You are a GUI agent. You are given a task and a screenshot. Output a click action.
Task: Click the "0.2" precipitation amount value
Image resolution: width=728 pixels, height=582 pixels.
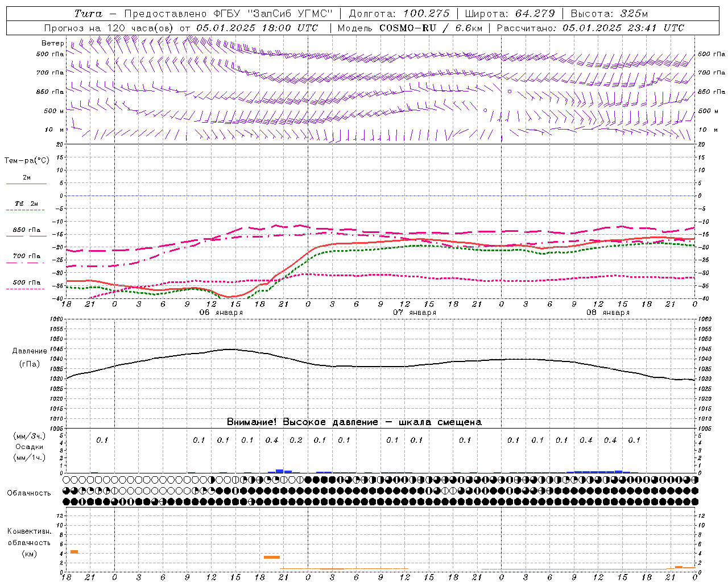296,440
